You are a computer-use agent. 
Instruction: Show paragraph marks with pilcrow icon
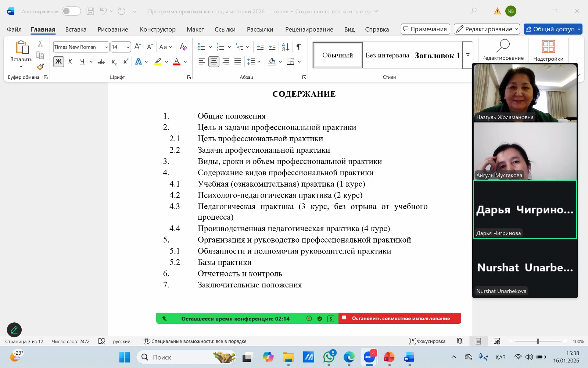(x=299, y=47)
